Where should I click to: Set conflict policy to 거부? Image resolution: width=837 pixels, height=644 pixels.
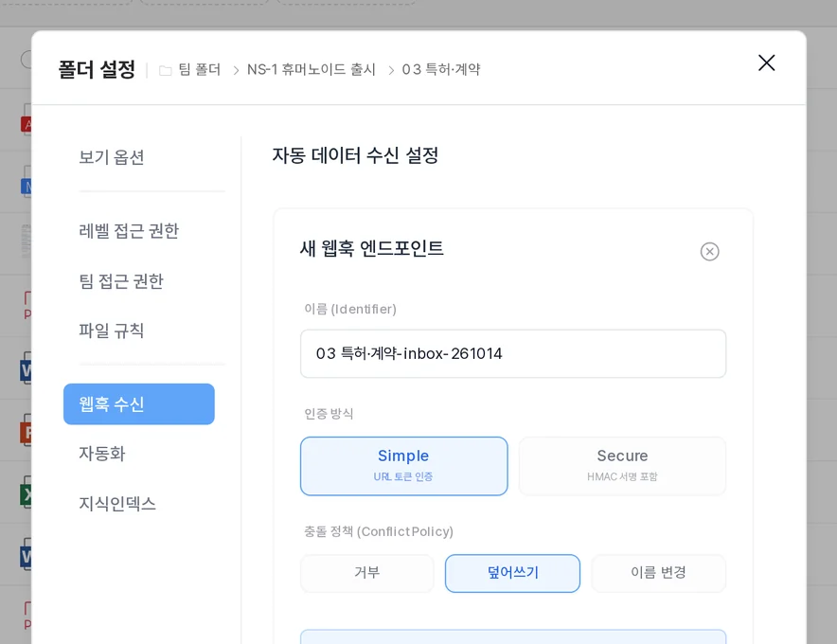[x=367, y=573]
